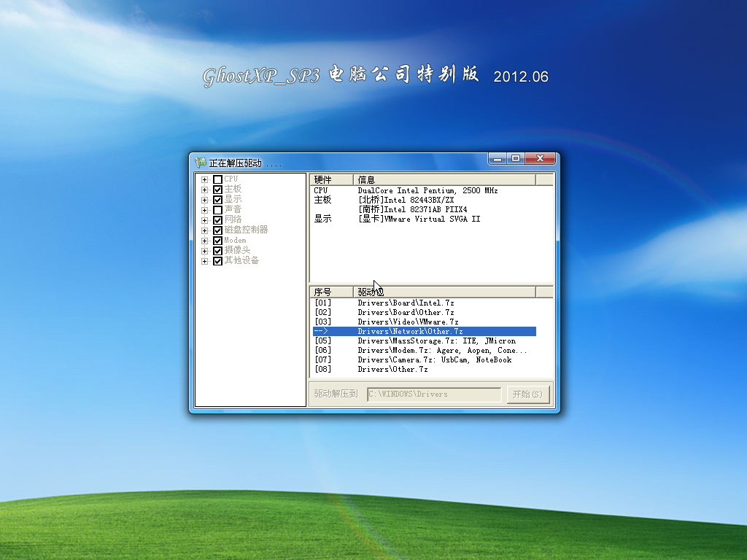Click the 信息 column header
The height and width of the screenshot is (560, 747).
point(444,179)
